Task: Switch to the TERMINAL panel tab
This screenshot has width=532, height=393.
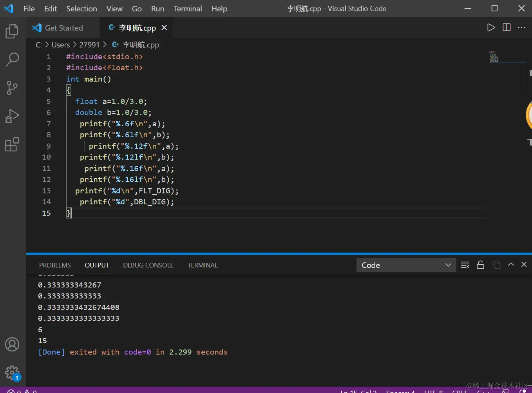Action: (203, 265)
